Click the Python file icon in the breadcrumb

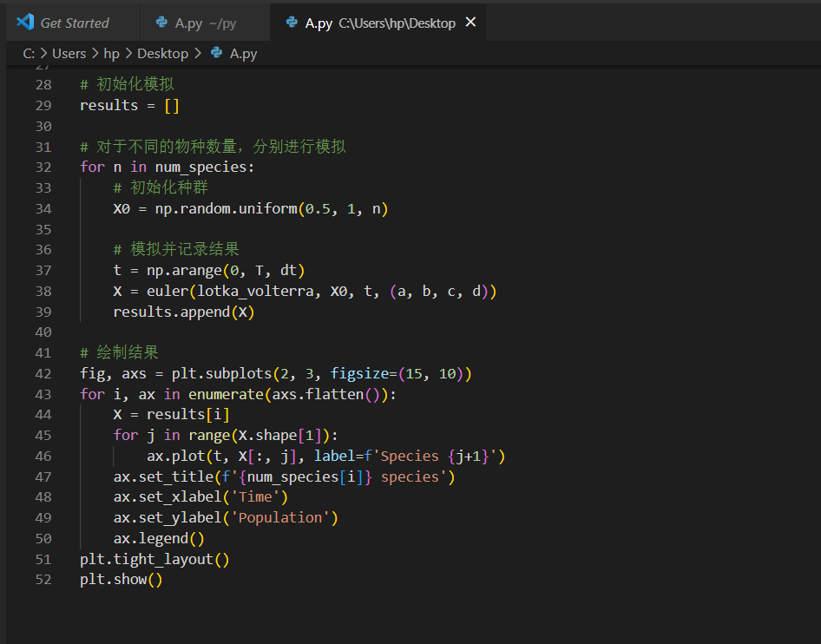click(216, 52)
